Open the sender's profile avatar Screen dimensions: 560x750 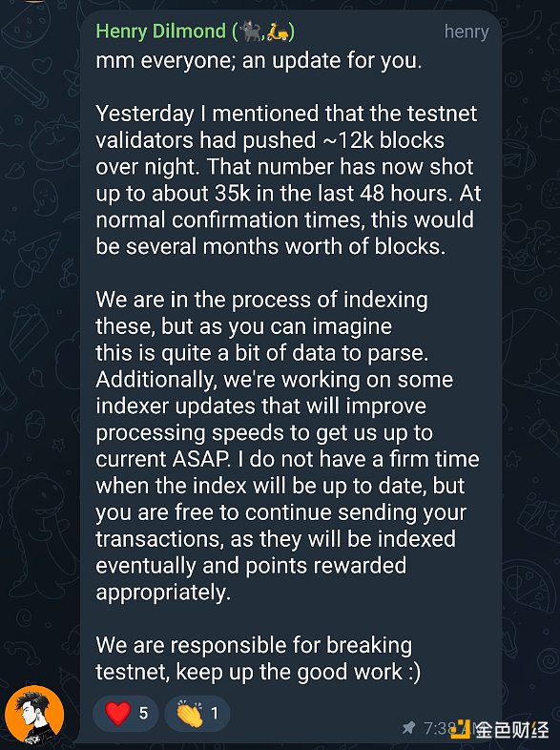pyautogui.click(x=34, y=714)
